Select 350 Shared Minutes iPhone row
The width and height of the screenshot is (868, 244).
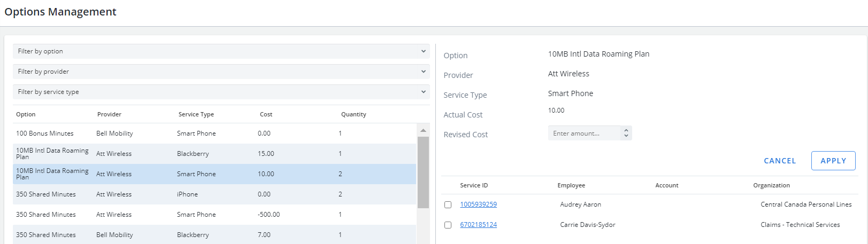pyautogui.click(x=214, y=194)
